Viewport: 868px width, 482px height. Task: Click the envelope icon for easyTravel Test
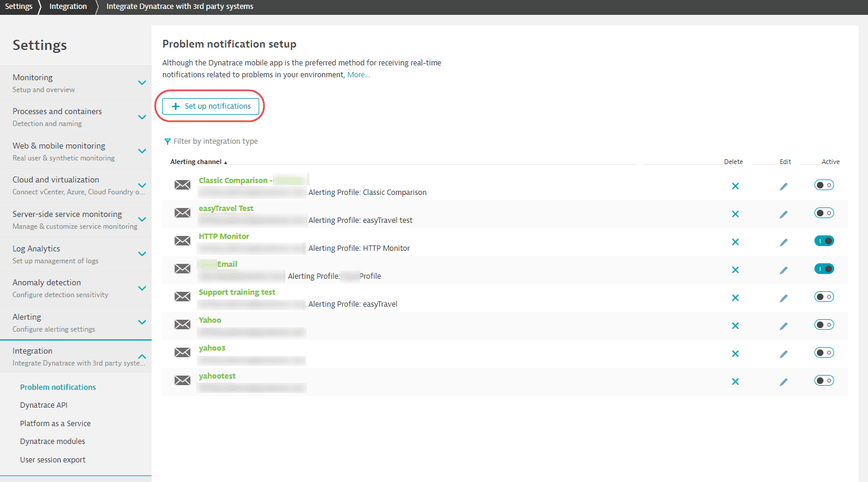[x=183, y=213]
